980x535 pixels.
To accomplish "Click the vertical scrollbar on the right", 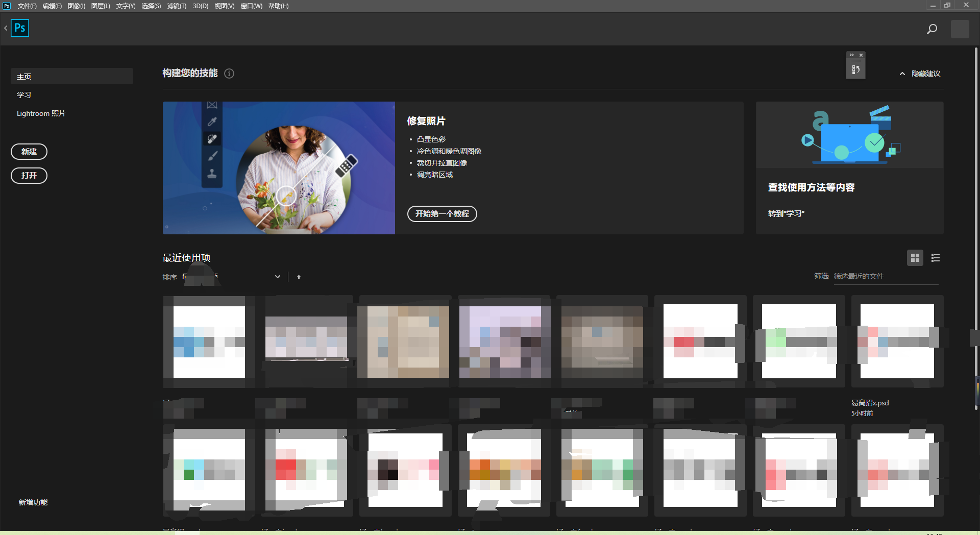I will click(976, 229).
